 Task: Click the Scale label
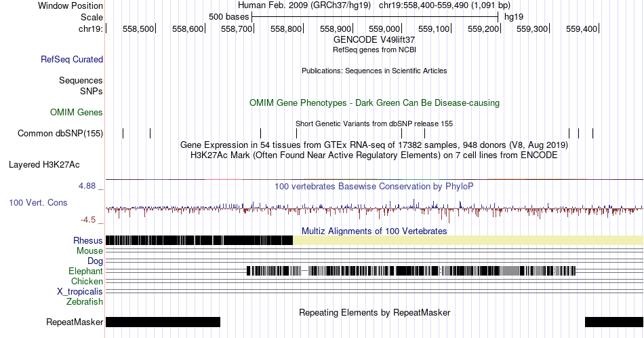click(92, 17)
